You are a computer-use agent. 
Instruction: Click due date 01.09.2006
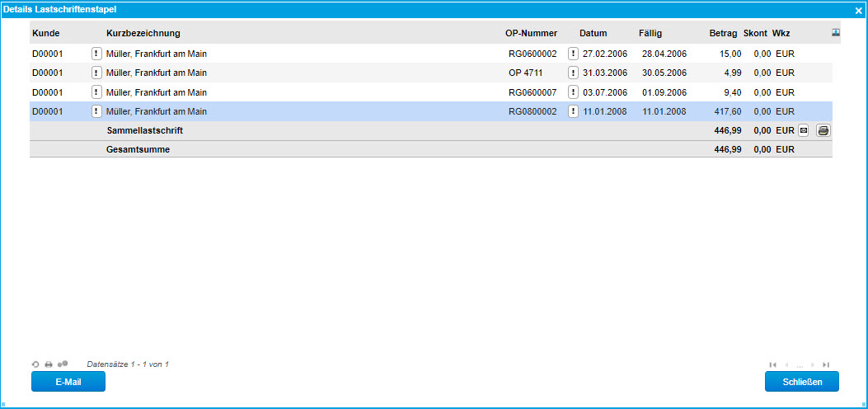664,92
